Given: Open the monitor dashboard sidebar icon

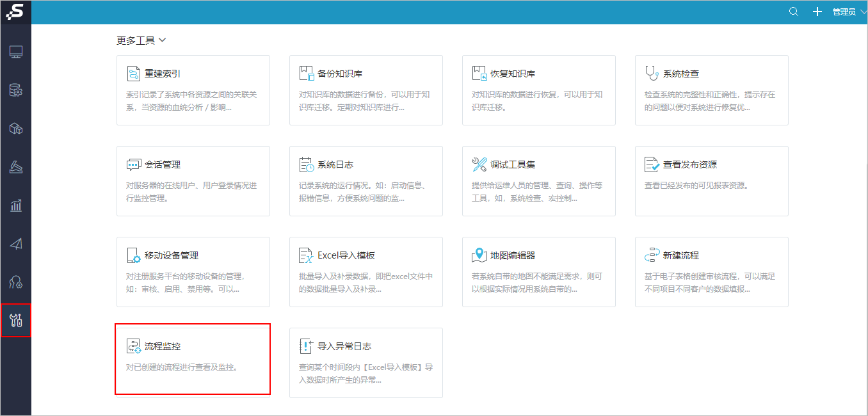Looking at the screenshot, I should pyautogui.click(x=16, y=52).
